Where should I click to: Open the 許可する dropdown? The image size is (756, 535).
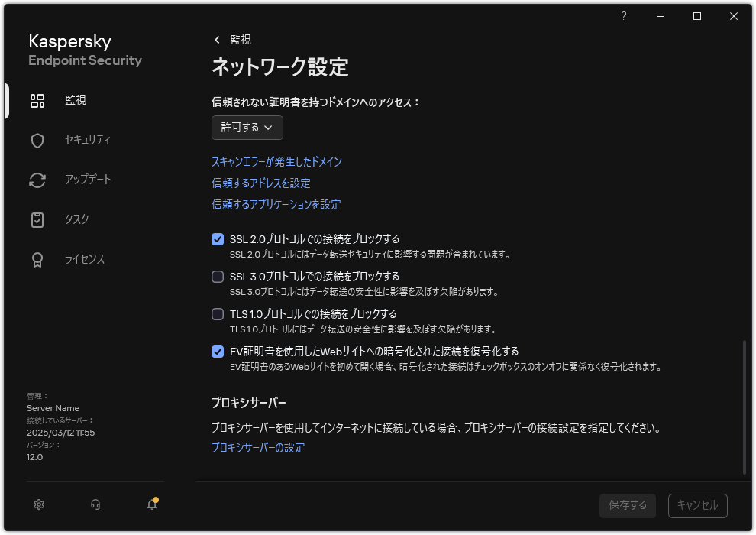point(247,128)
